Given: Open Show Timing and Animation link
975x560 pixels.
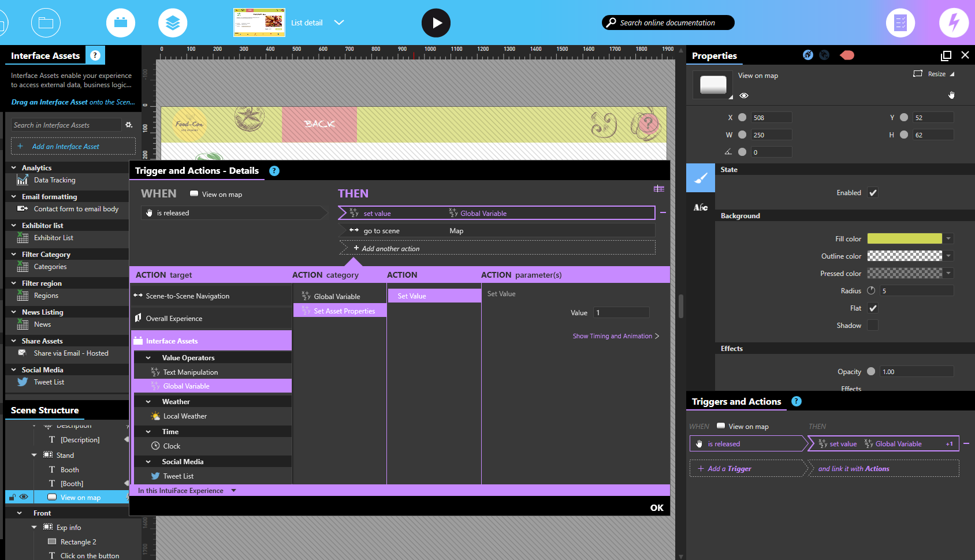Looking at the screenshot, I should tap(615, 336).
